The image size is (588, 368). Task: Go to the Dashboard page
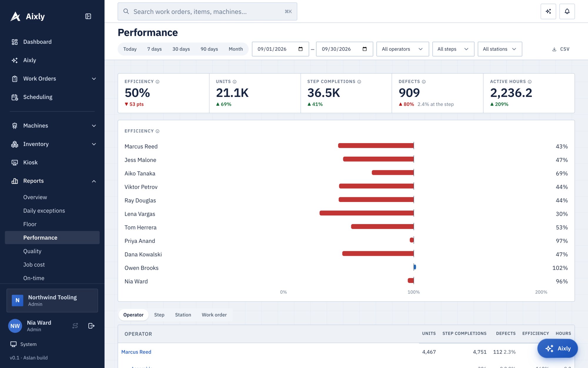point(52,42)
